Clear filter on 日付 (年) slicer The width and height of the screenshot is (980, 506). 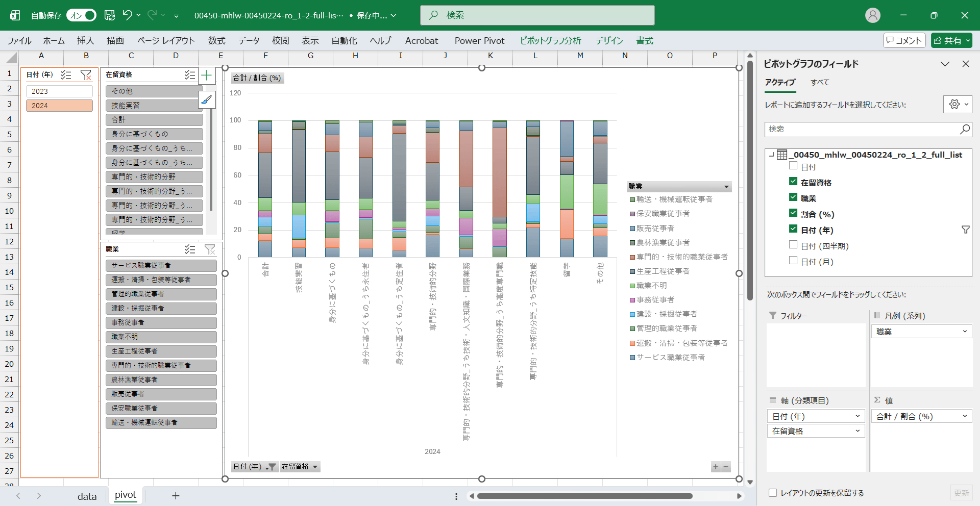[x=86, y=75]
